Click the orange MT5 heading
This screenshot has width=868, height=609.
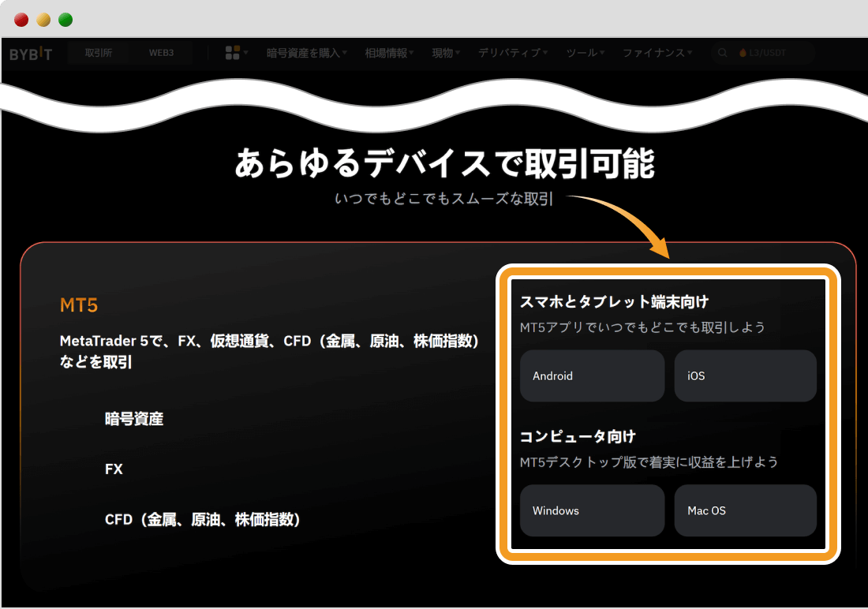[79, 305]
